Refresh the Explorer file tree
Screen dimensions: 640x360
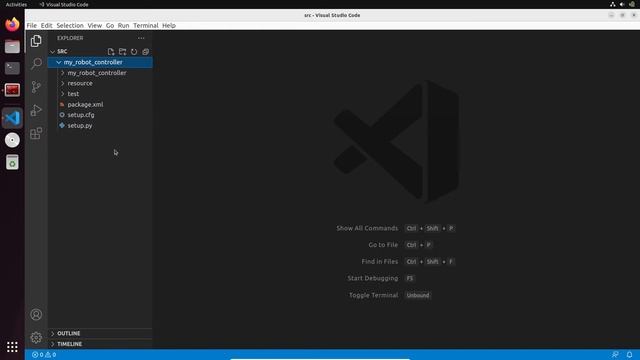[x=134, y=52]
